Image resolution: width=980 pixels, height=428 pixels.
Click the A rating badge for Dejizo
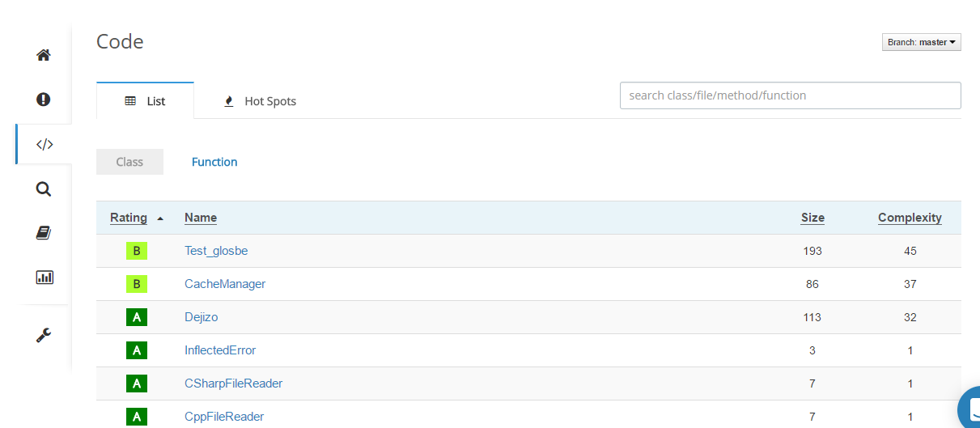[x=136, y=317]
